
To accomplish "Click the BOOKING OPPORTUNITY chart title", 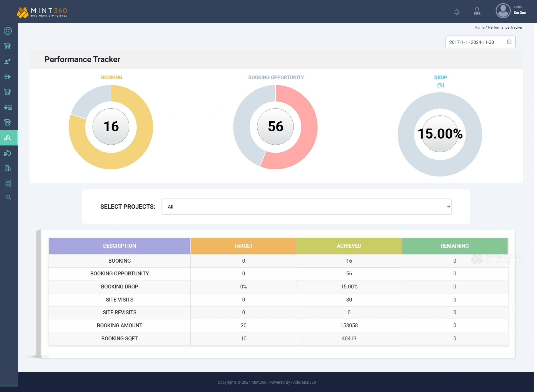I will [276, 77].
